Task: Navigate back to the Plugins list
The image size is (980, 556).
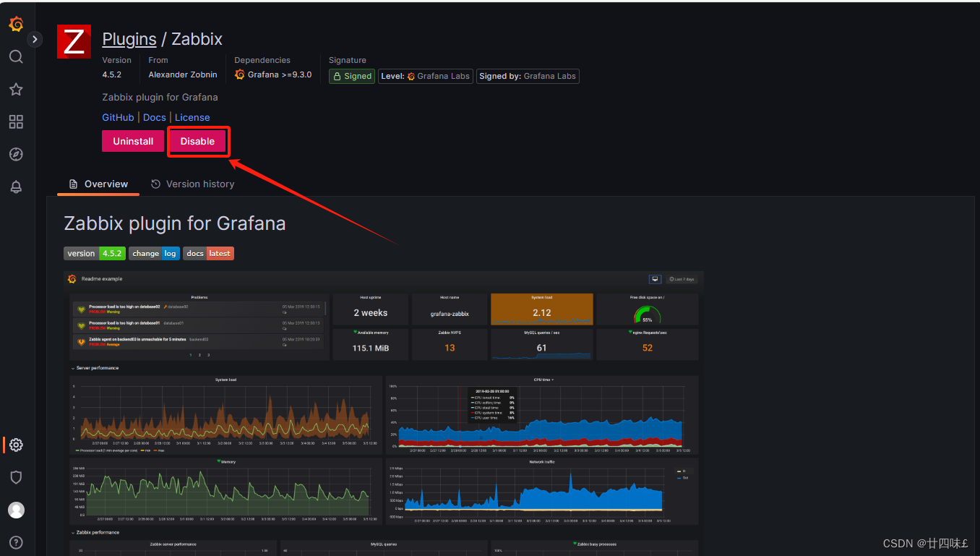Action: [129, 38]
